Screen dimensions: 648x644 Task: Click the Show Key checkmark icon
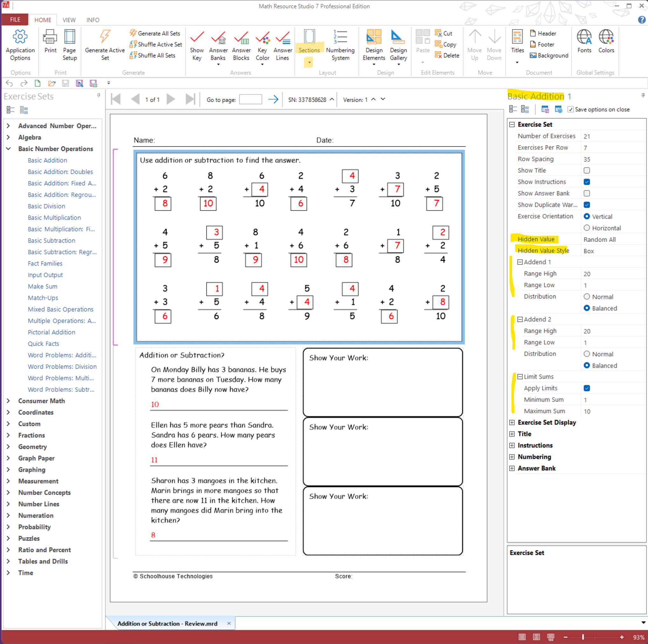(x=197, y=37)
